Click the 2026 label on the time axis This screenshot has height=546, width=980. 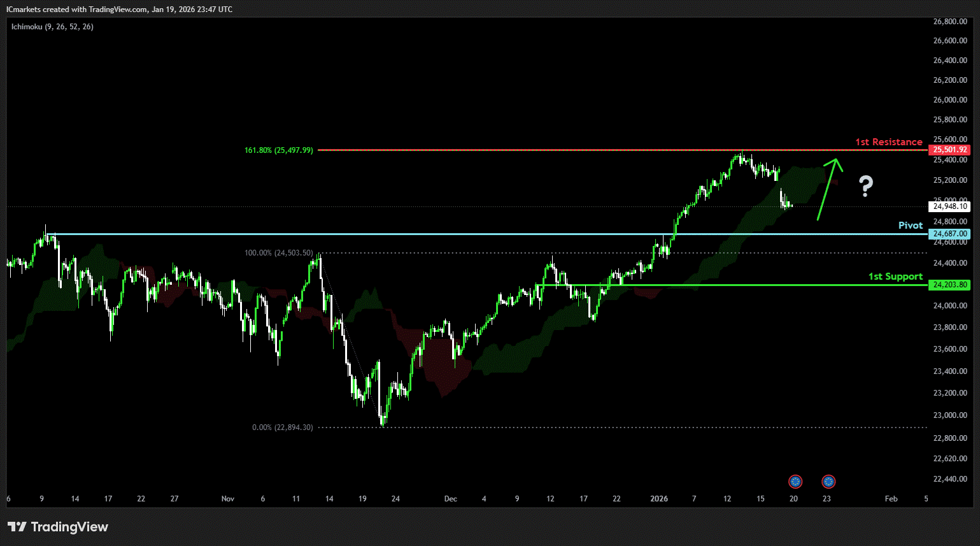click(659, 499)
